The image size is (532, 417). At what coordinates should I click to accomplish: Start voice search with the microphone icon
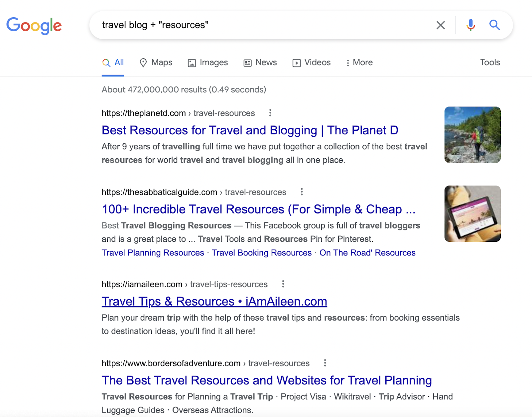click(470, 25)
